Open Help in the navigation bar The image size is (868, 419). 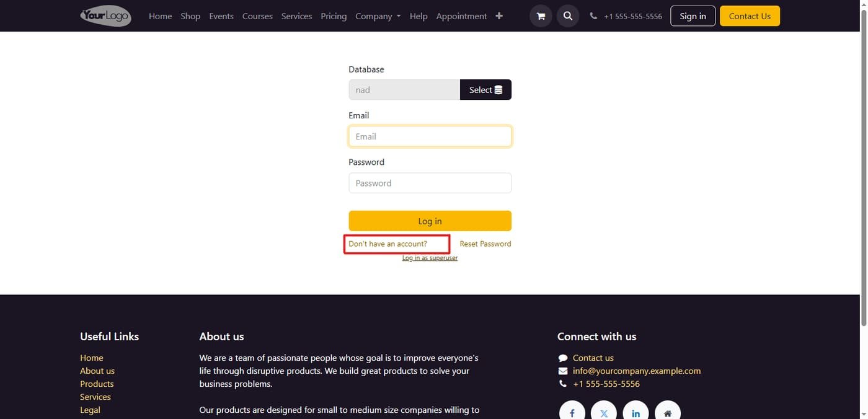coord(418,16)
